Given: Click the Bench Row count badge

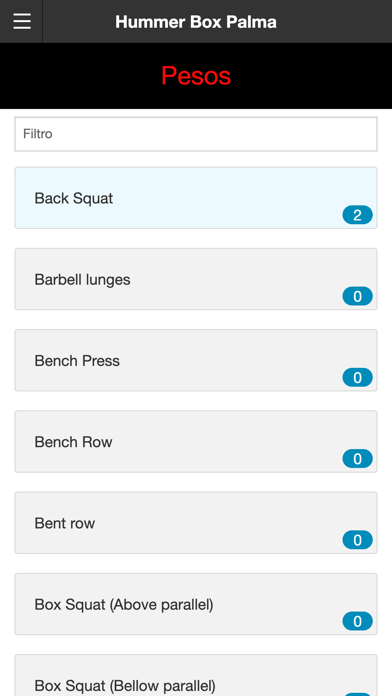Looking at the screenshot, I should pyautogui.click(x=357, y=459).
